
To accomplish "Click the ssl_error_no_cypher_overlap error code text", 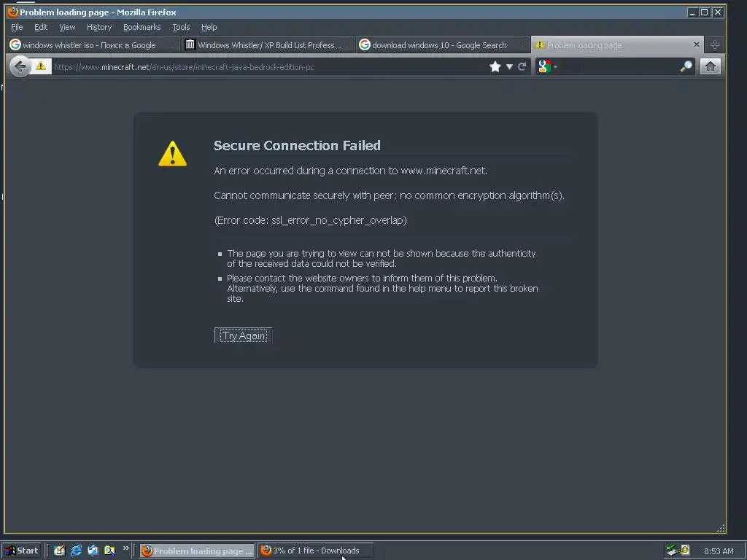I will pyautogui.click(x=338, y=220).
